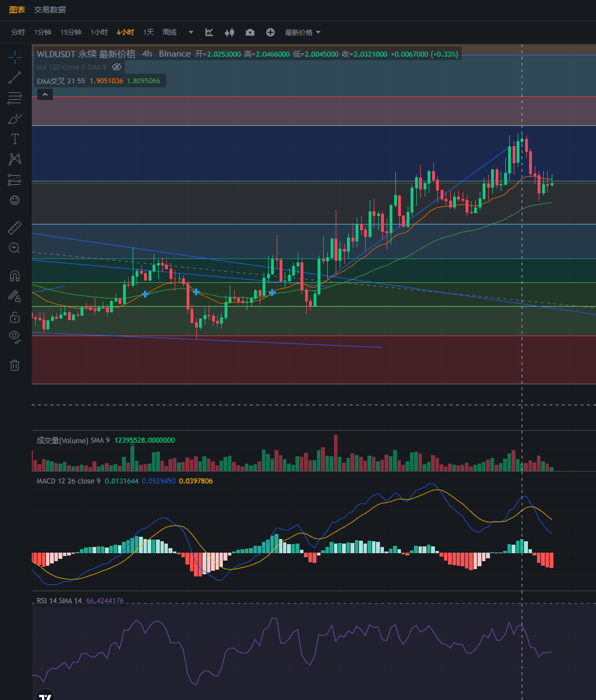Take a chart snapshot with camera icon
Image resolution: width=596 pixels, height=700 pixels.
point(250,32)
